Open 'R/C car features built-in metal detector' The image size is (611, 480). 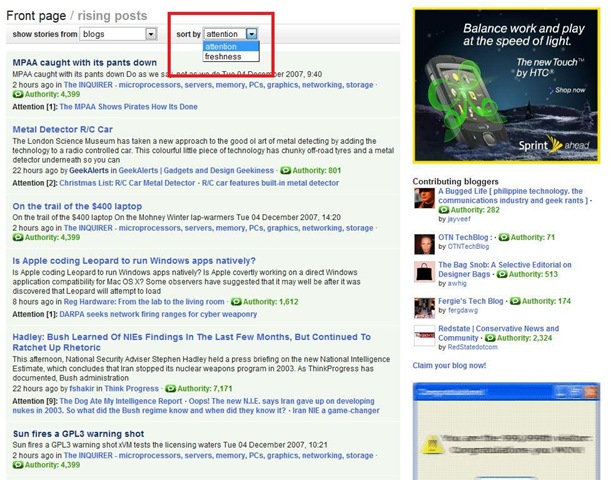click(x=270, y=183)
